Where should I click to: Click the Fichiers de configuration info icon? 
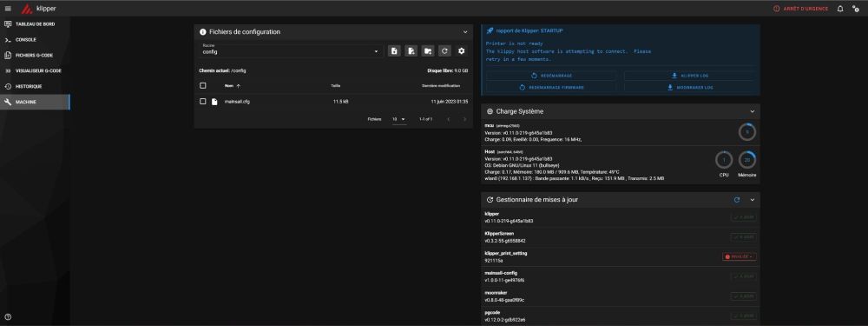(202, 32)
